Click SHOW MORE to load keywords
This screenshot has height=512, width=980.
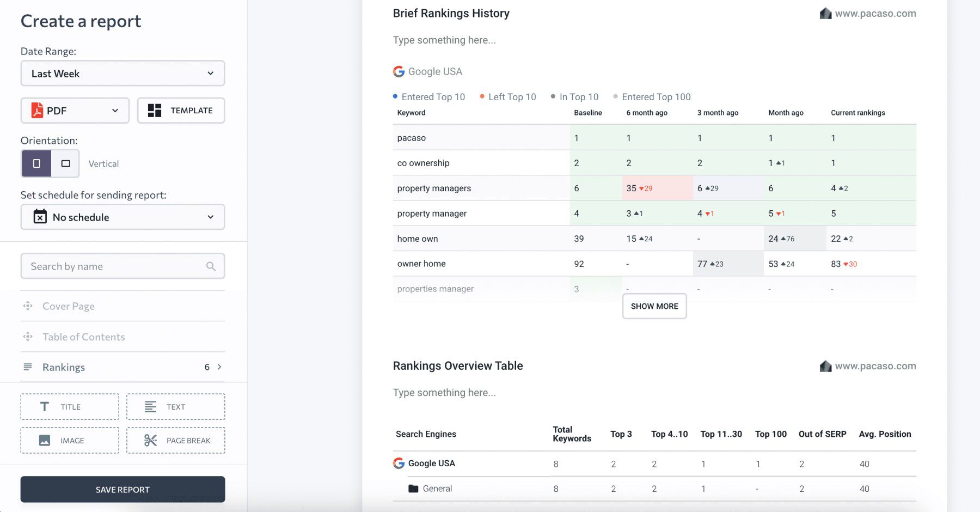tap(654, 306)
